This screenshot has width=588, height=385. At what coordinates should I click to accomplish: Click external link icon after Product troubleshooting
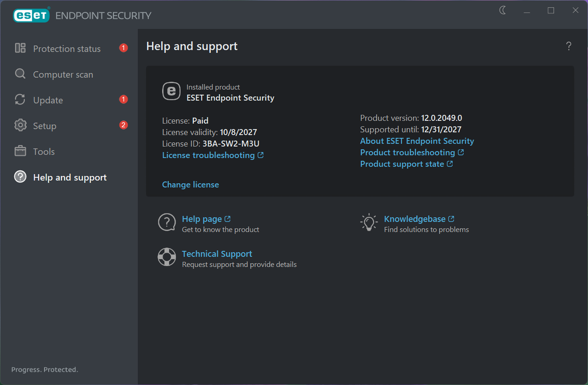point(461,152)
